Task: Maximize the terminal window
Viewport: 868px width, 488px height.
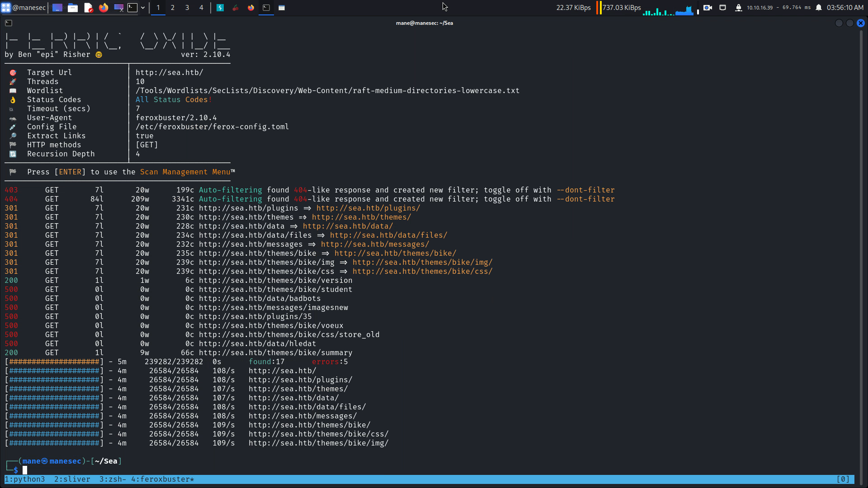Action: coord(850,23)
